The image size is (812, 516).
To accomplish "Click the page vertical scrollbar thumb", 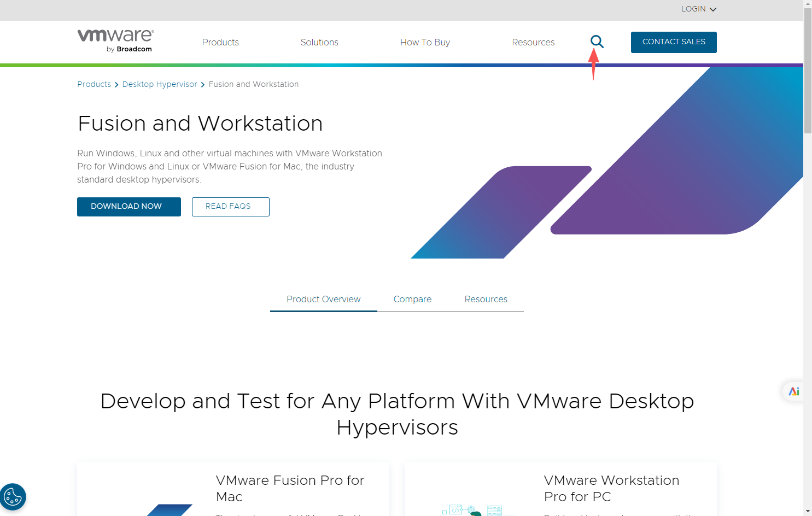I will pyautogui.click(x=808, y=71).
